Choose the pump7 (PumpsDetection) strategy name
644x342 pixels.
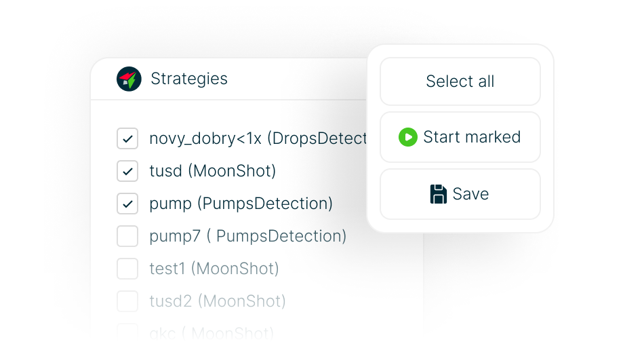point(248,236)
